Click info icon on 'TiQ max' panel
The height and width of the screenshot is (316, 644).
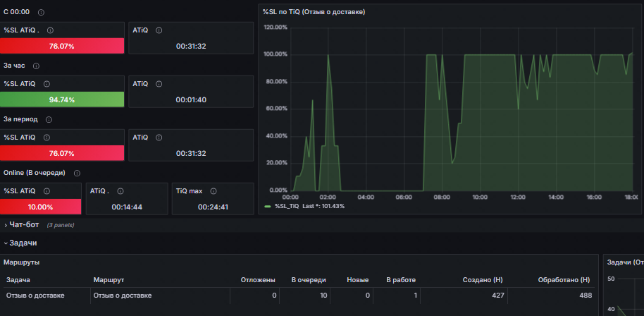point(213,191)
